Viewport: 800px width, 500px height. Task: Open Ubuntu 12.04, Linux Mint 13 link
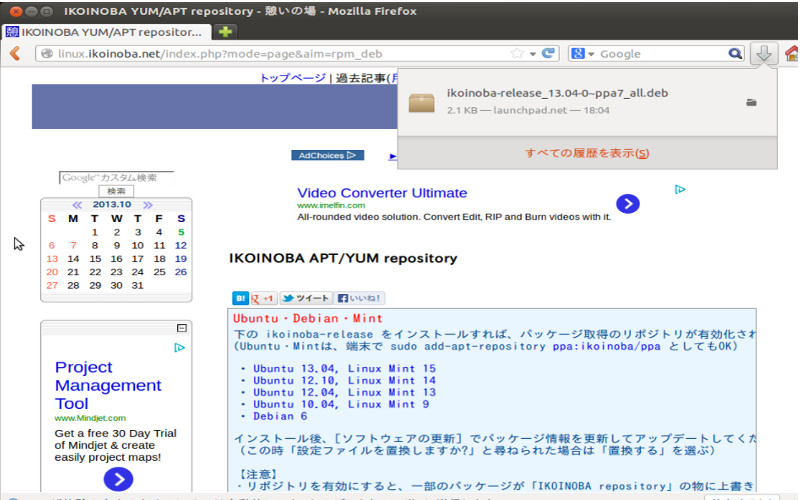tap(344, 392)
